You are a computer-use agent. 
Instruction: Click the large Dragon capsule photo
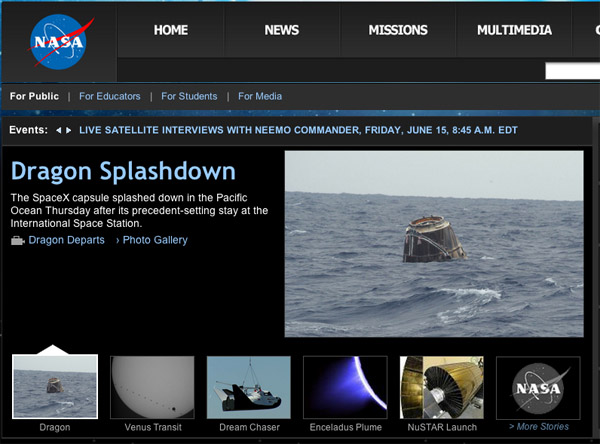(x=434, y=244)
